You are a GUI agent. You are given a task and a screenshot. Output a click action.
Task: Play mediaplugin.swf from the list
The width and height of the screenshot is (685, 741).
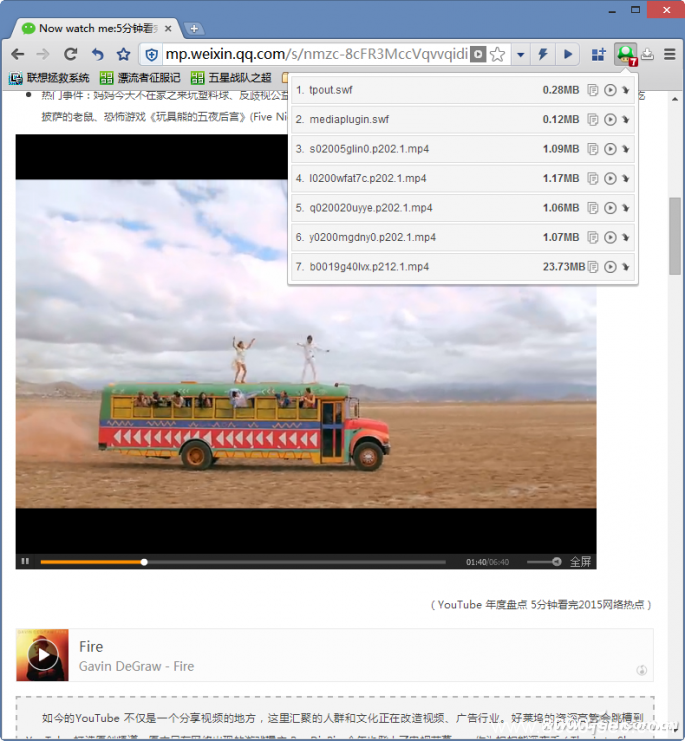(x=610, y=120)
